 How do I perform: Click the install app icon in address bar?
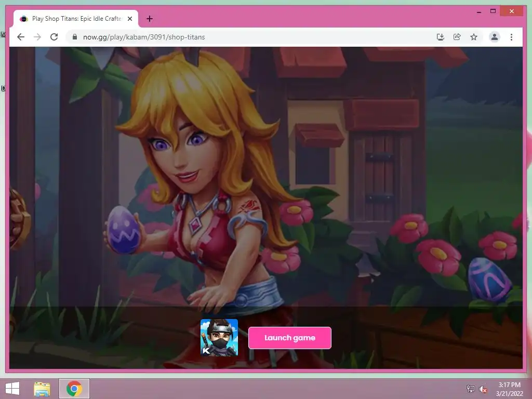point(441,37)
